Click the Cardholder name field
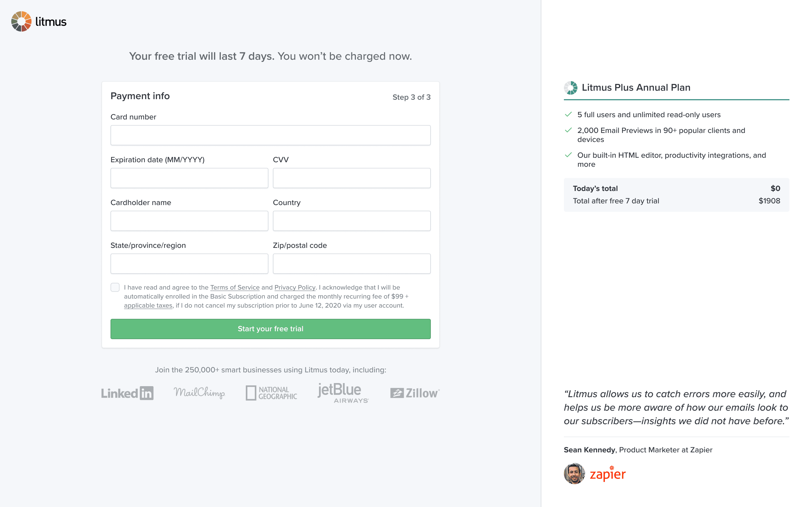812x507 pixels. [x=189, y=221]
